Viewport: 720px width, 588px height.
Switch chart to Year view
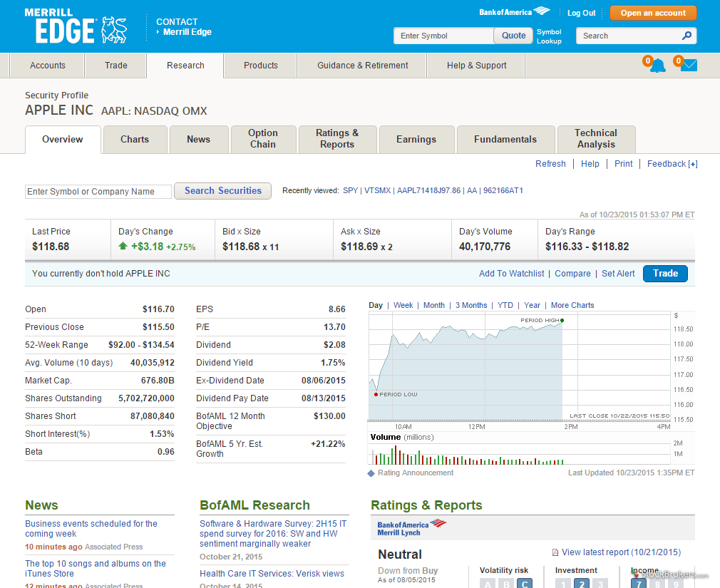pos(533,305)
